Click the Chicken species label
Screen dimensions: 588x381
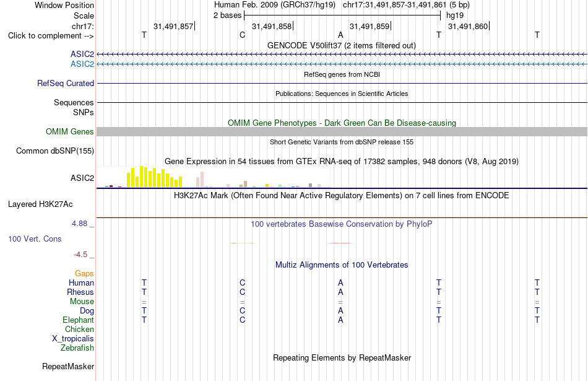click(79, 329)
